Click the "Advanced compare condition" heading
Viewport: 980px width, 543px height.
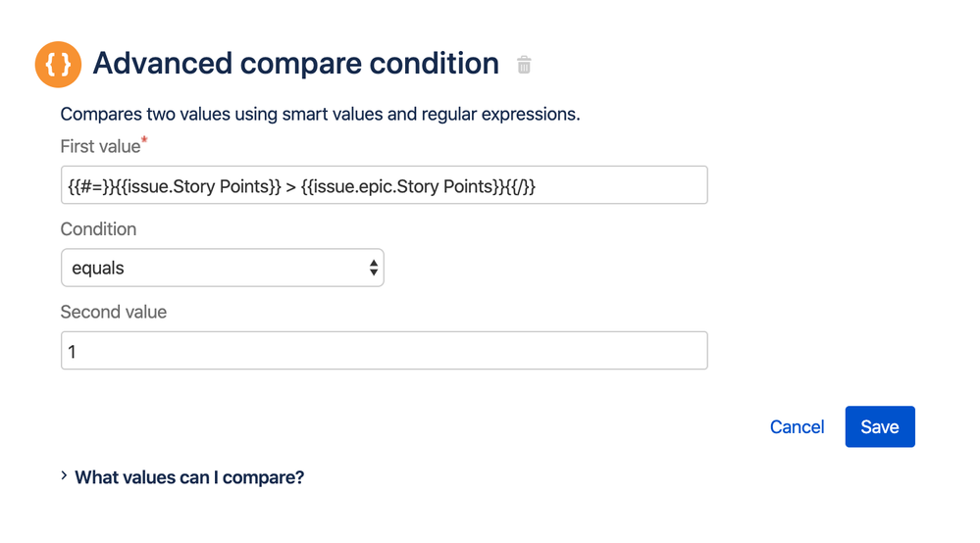[x=295, y=65]
